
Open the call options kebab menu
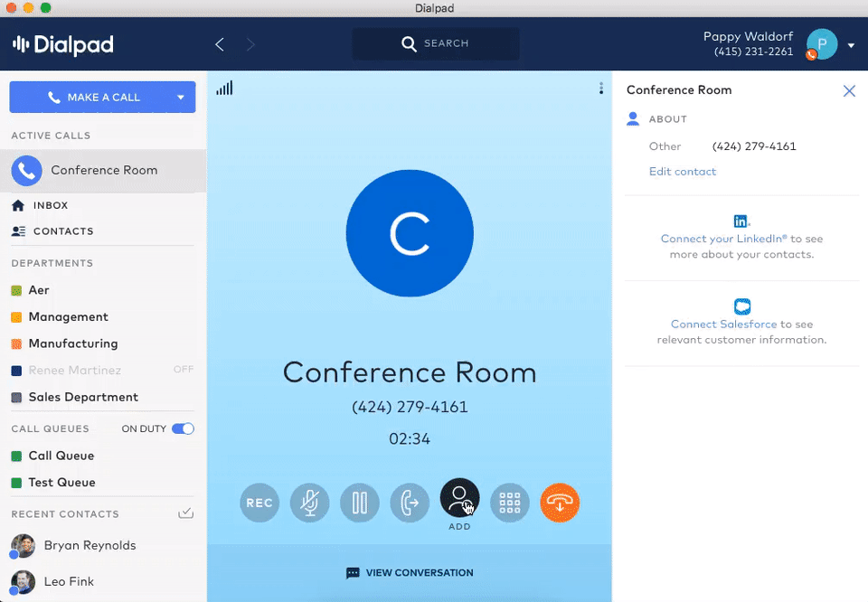(601, 89)
